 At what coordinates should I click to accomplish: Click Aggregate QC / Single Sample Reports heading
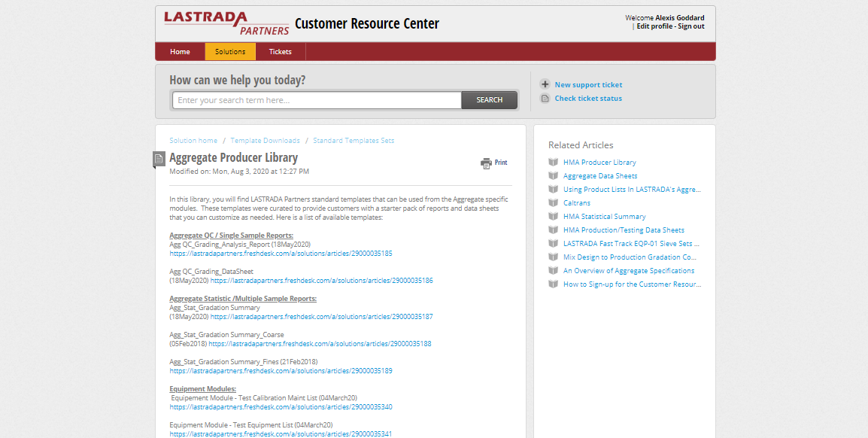pyautogui.click(x=232, y=236)
